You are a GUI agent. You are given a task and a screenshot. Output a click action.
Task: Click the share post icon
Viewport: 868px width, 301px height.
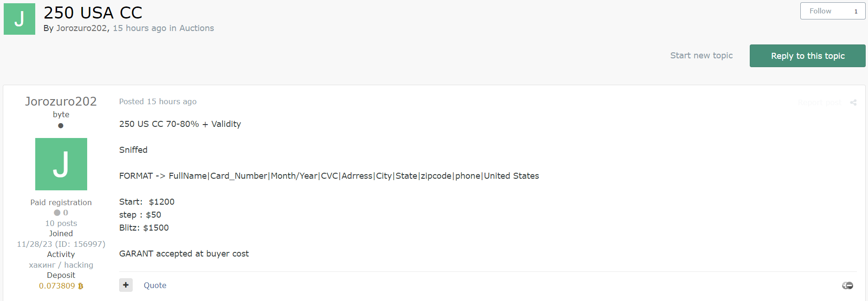(853, 102)
